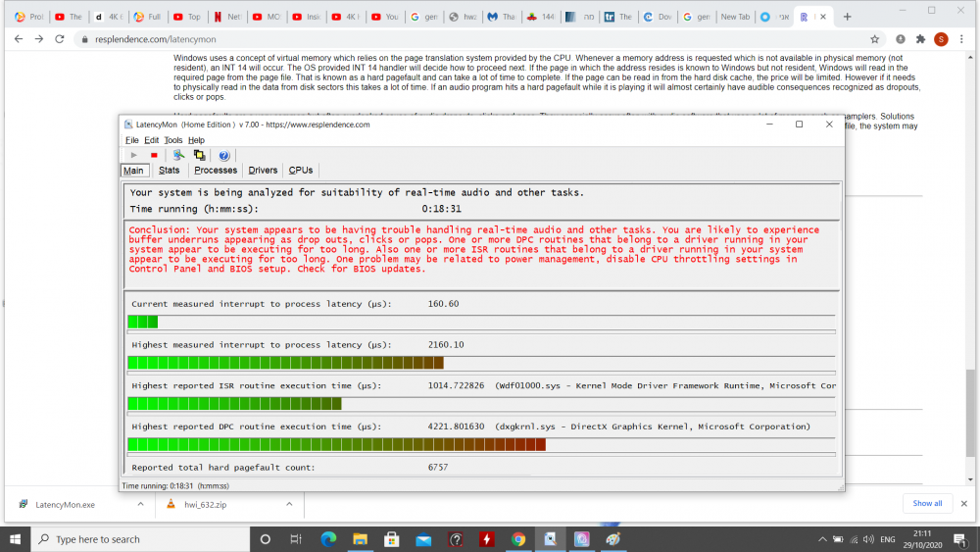Open Chrome extensions puzzle icon
980x552 pixels.
(x=920, y=39)
